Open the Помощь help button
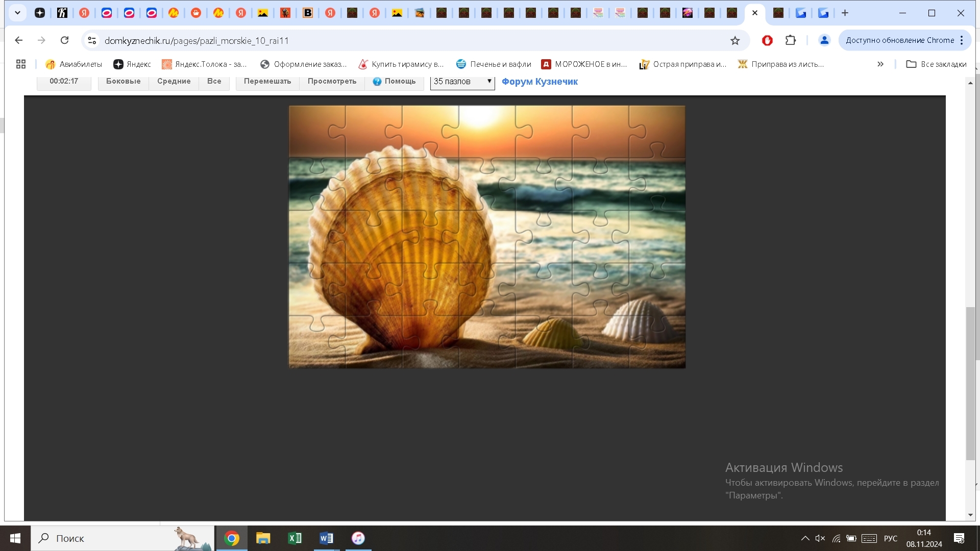This screenshot has height=551, width=980. pyautogui.click(x=394, y=82)
